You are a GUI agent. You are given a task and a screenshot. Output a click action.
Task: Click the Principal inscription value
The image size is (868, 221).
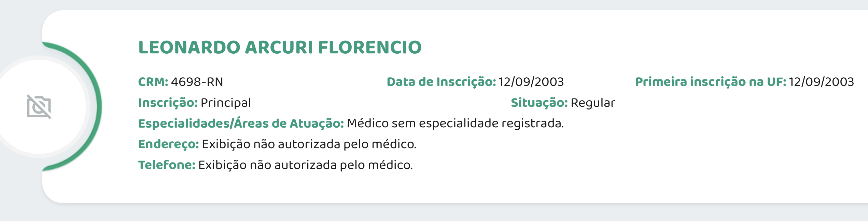point(226,103)
